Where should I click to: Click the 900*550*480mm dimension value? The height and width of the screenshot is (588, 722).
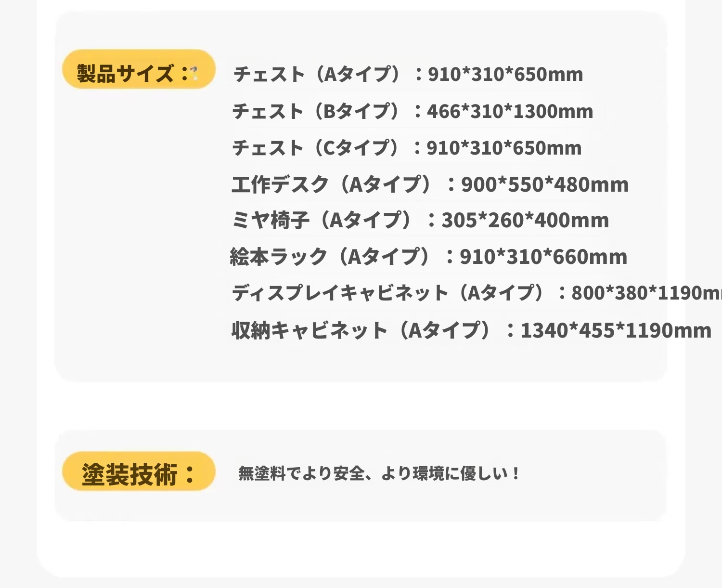point(545,185)
